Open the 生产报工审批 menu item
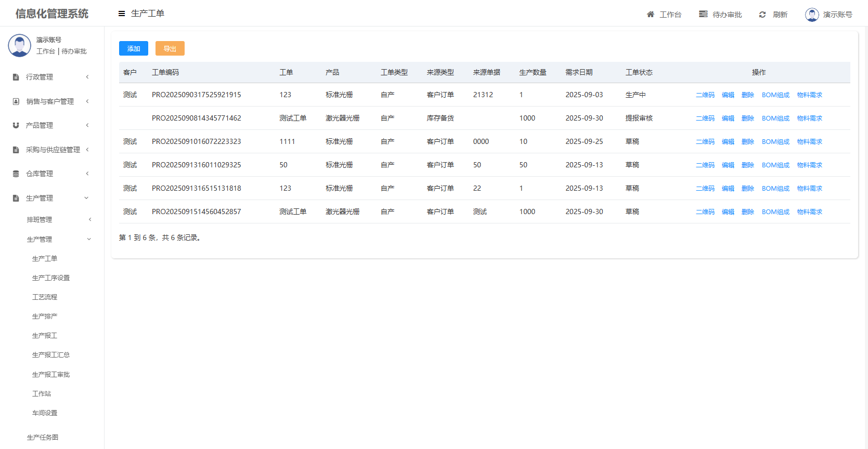The image size is (868, 449). 51,375
